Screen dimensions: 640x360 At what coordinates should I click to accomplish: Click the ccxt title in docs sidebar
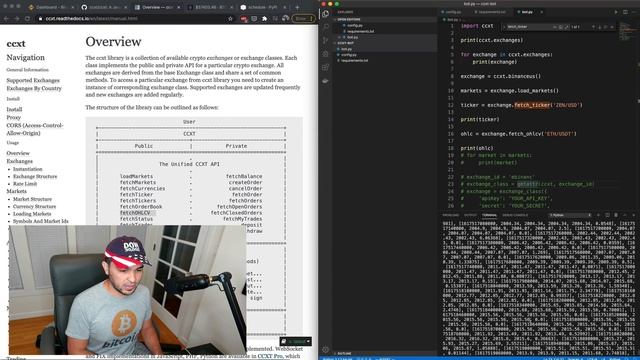tap(16, 44)
